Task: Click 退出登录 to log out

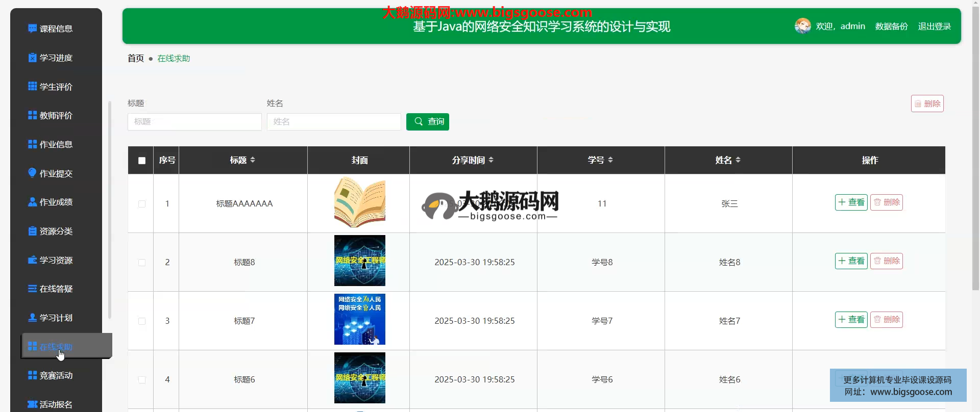Action: pyautogui.click(x=934, y=26)
